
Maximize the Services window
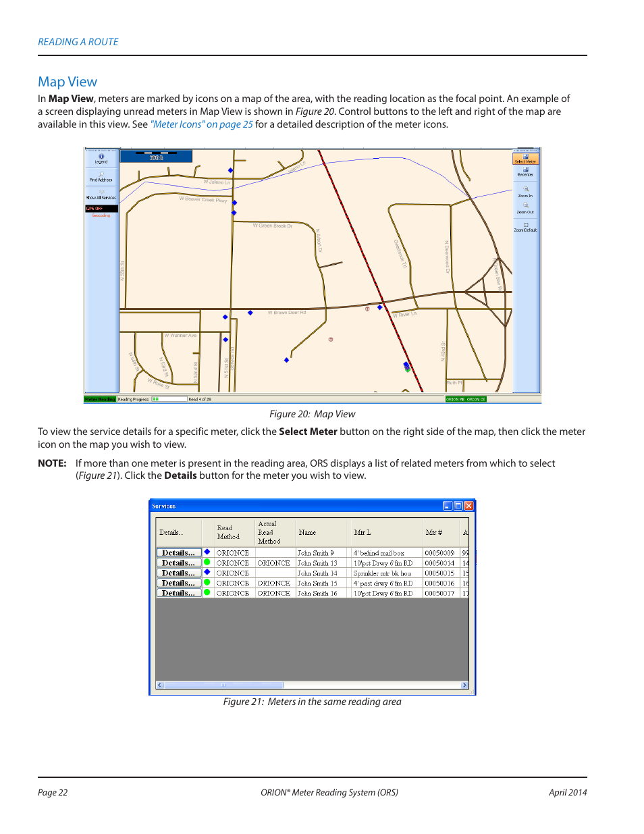(458, 506)
